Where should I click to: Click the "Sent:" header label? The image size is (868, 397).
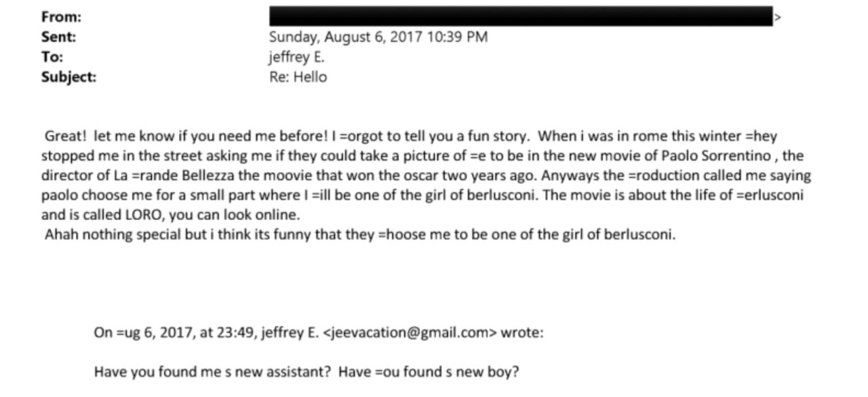pos(58,37)
